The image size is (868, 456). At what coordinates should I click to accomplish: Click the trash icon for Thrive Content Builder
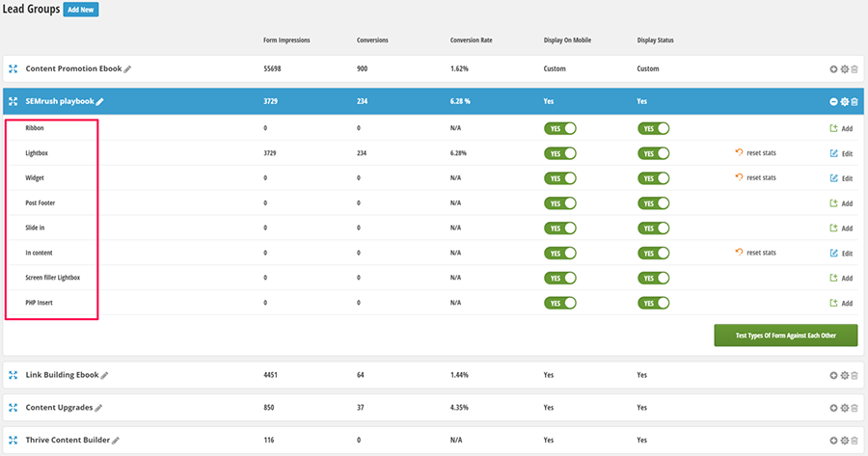click(854, 440)
